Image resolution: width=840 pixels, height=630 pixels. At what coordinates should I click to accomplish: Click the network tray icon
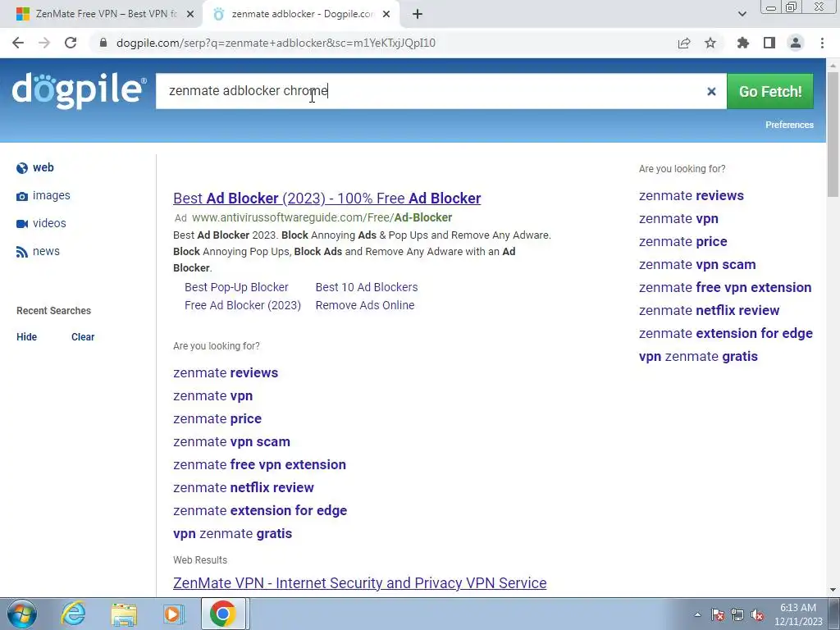pyautogui.click(x=737, y=614)
